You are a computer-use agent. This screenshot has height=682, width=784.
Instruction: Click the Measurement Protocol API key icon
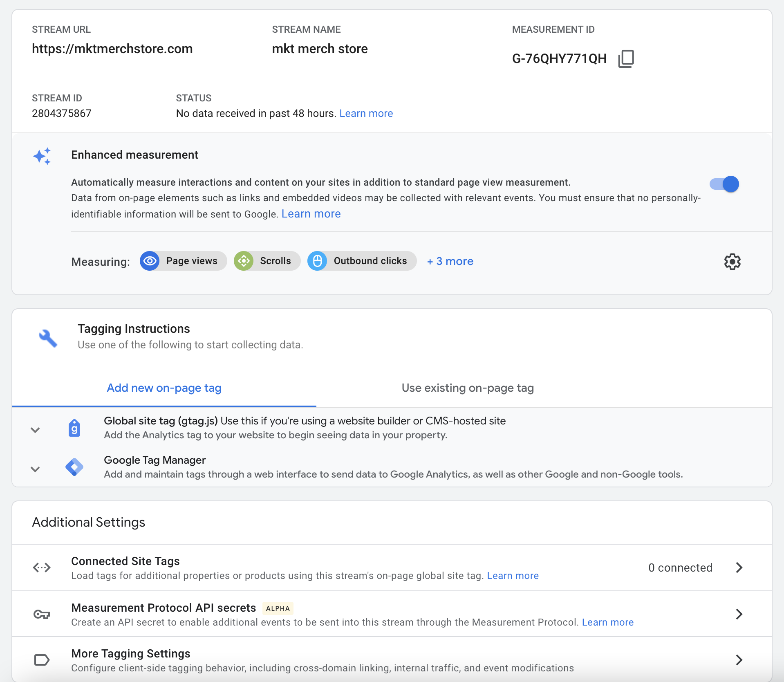[x=41, y=614]
